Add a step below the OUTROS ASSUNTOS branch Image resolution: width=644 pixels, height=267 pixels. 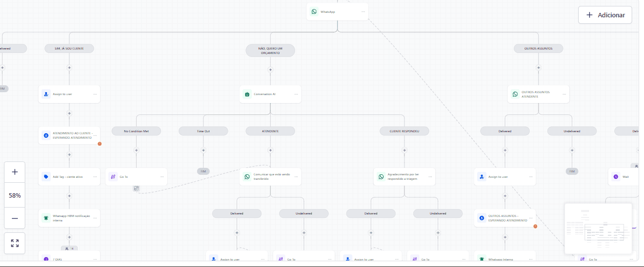(x=539, y=68)
